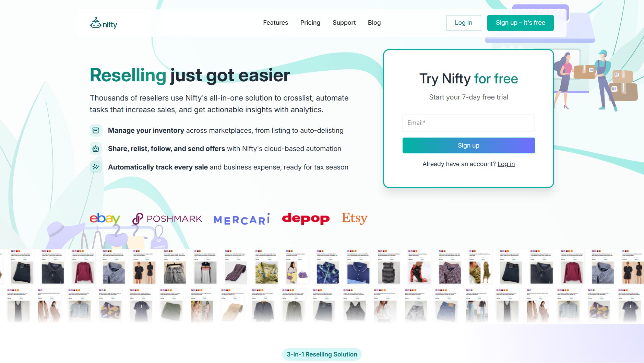Viewport: 644px width, 363px height.
Task: Click the automation robot icon
Action: 96,149
